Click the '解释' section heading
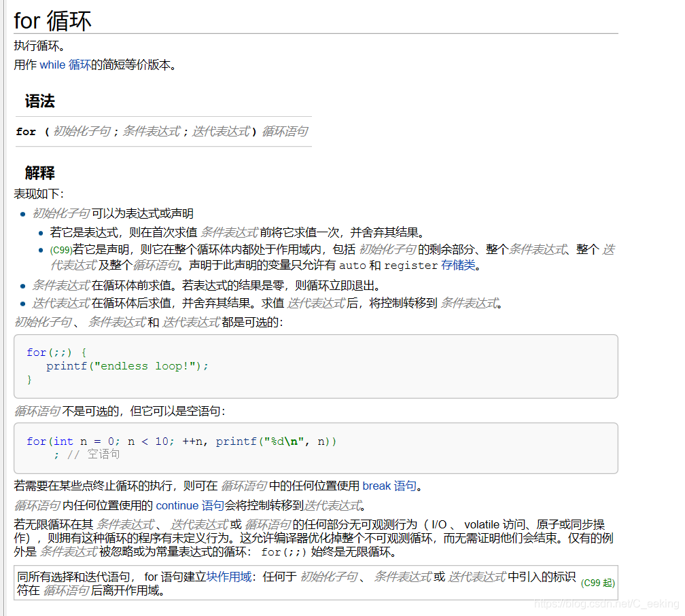Viewport: 685px width, 616px height. point(39,173)
